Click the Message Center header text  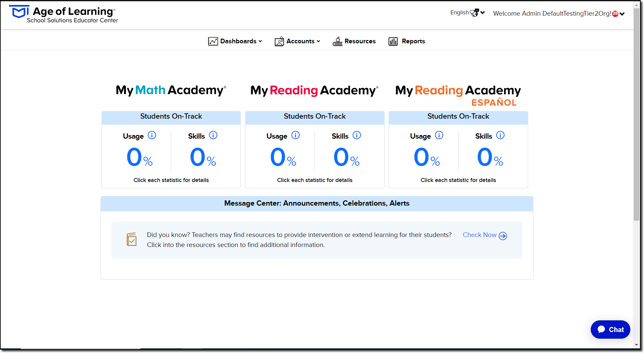point(317,203)
